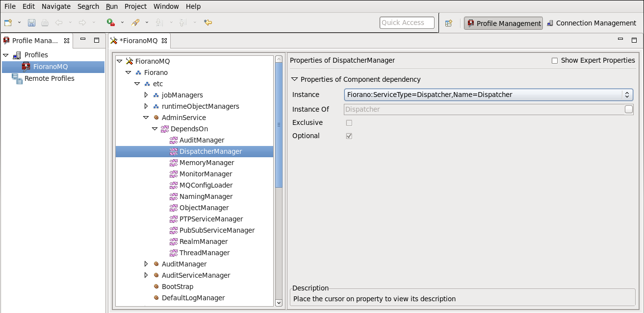Click the DefaultLogManager component icon

pyautogui.click(x=156, y=298)
